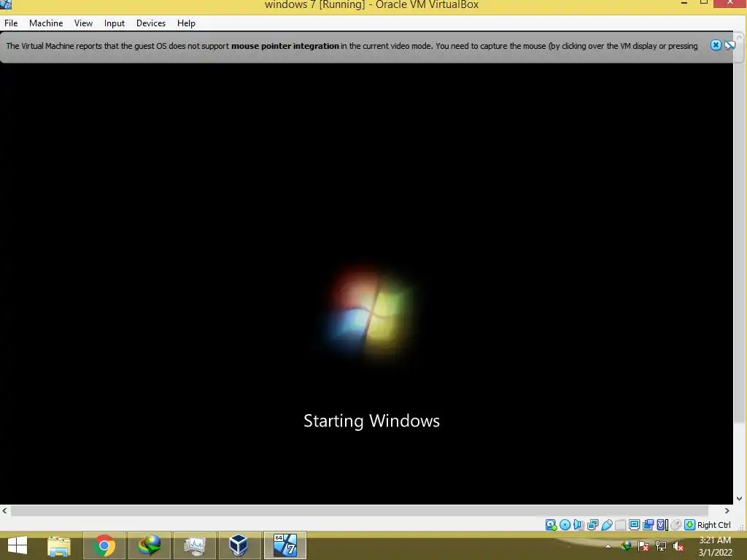Image resolution: width=747 pixels, height=560 pixels.
Task: Show hidden system tray icons
Action: tap(608, 546)
